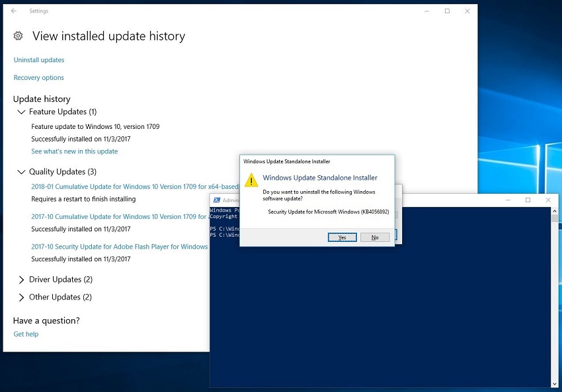Screen dimensions: 562x392
Task: Click the yellow warning icon in the dialog
Action: pyautogui.click(x=251, y=181)
